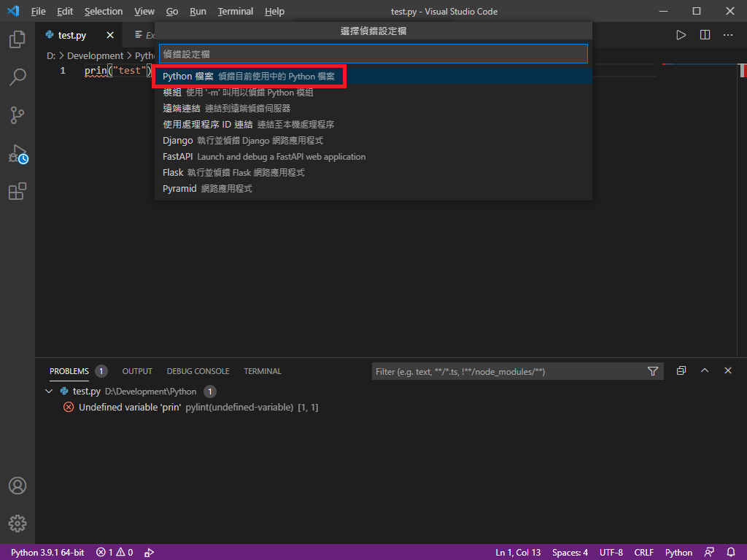
Task: Split the editor to the right
Action: [x=705, y=35]
